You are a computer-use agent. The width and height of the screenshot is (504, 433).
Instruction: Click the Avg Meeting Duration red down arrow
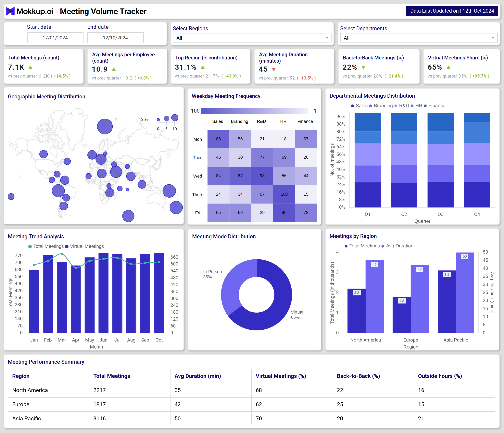(x=274, y=69)
